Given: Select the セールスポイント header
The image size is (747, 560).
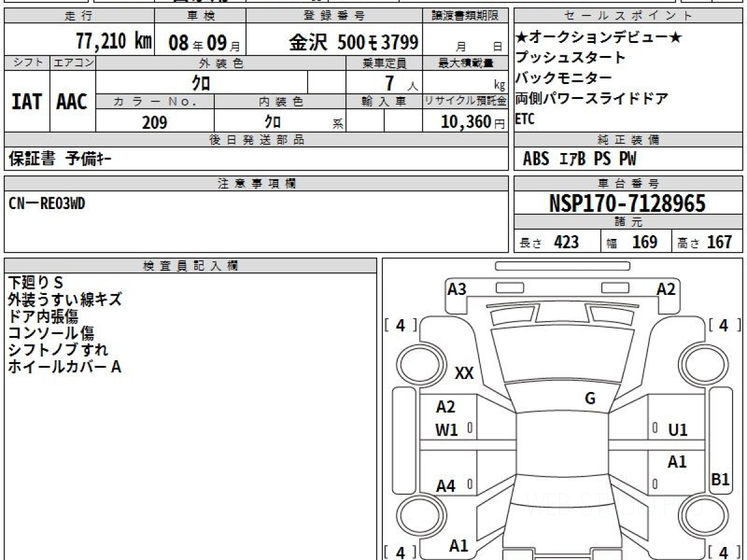Looking at the screenshot, I should click(629, 16).
